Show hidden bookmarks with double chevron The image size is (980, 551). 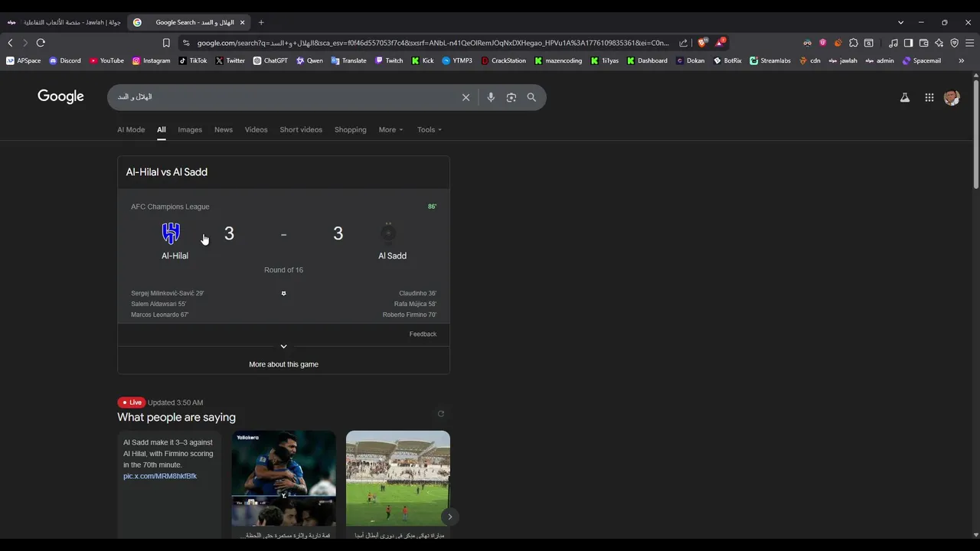[961, 60]
